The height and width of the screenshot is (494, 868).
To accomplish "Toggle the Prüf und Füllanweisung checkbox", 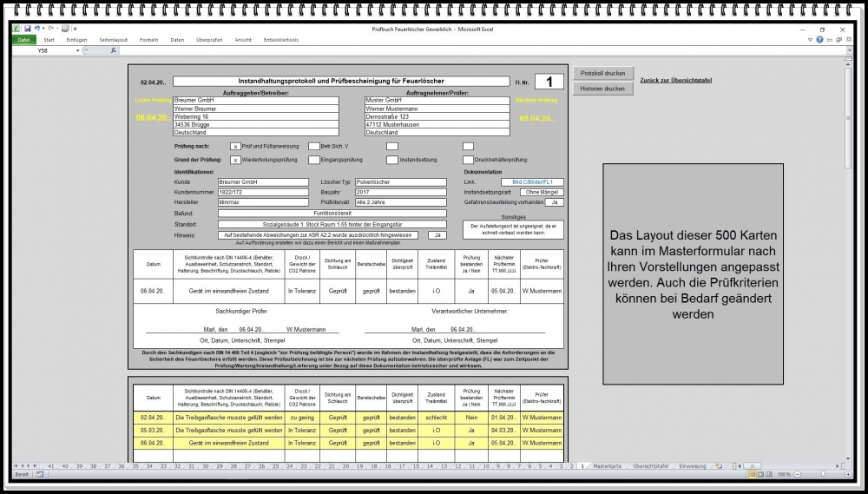I will pos(235,146).
